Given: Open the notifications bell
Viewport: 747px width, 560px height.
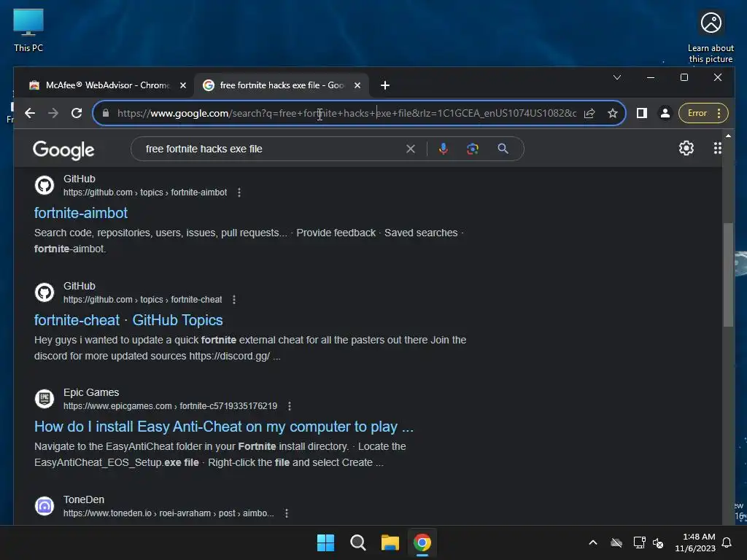Looking at the screenshot, I should (727, 542).
